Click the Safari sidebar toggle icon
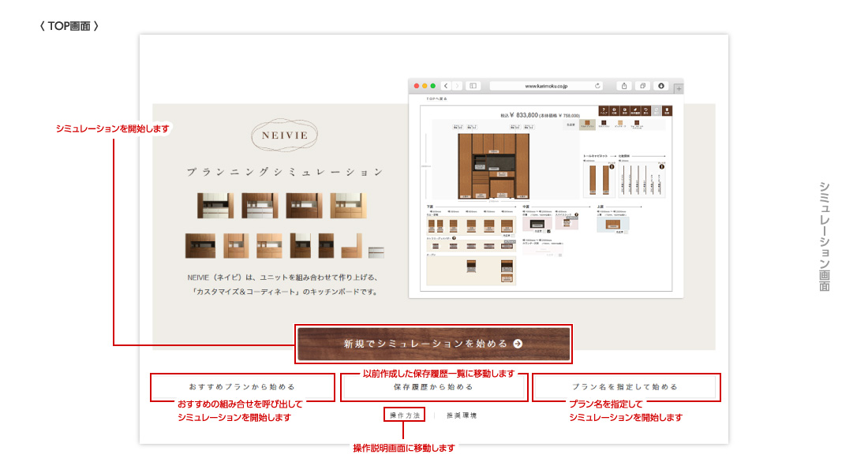868x473 pixels. tap(473, 85)
